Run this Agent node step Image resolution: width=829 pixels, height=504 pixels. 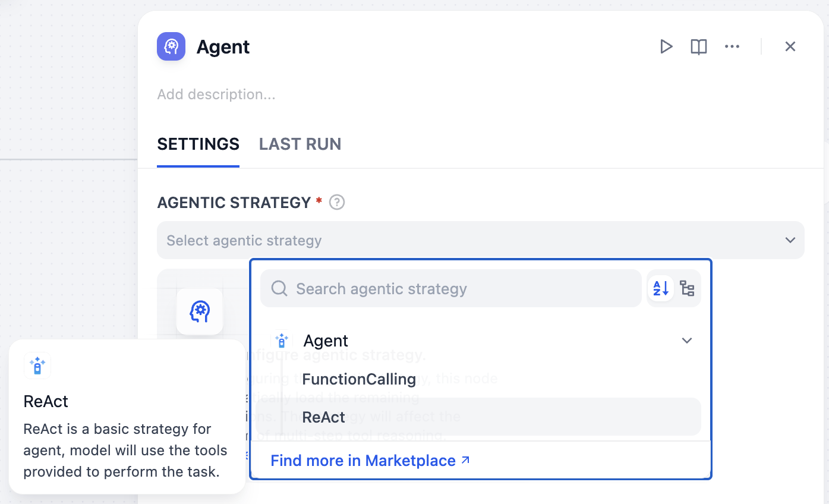pyautogui.click(x=666, y=46)
